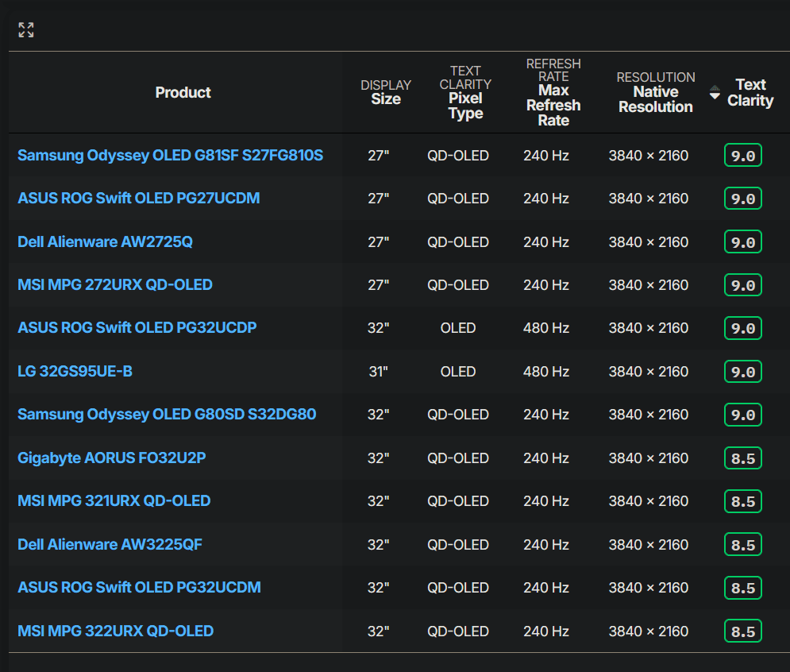This screenshot has width=790, height=672.
Task: Open ASUS ROG Swift OLED PG27UCDM
Action: pos(138,198)
